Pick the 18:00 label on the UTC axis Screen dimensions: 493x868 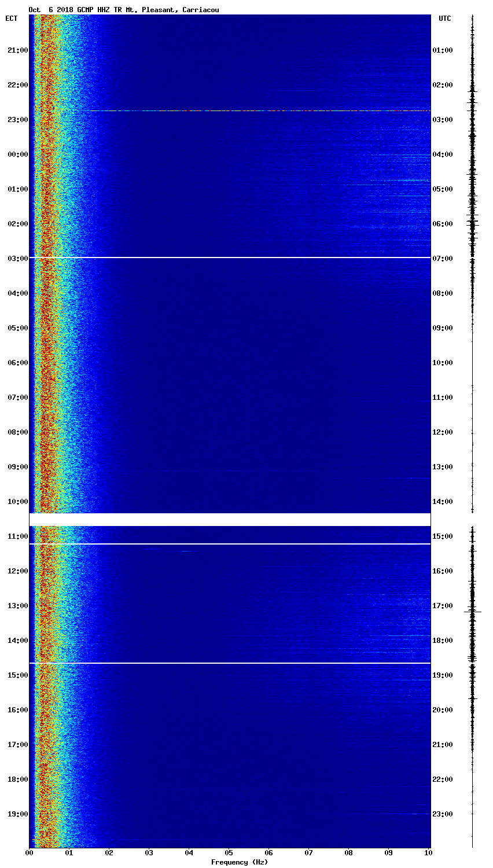[x=443, y=641]
